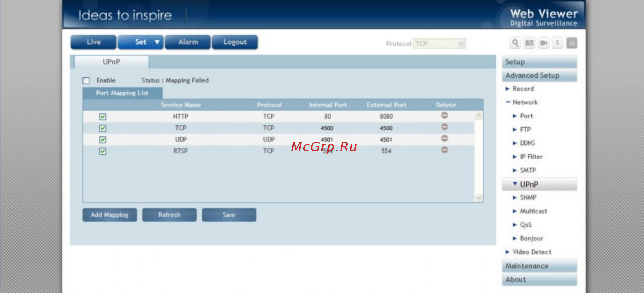Screen dimensions: 644x293
Task: Open the Maintenance section
Action: point(539,266)
